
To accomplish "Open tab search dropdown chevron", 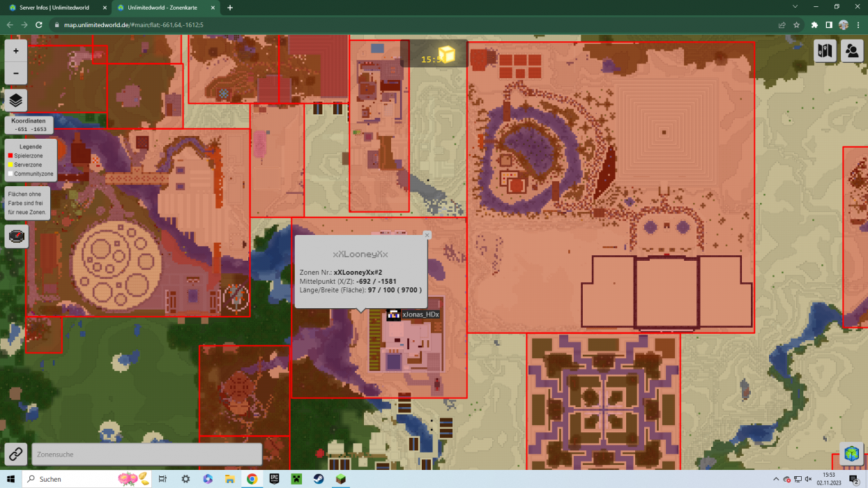I will point(796,7).
